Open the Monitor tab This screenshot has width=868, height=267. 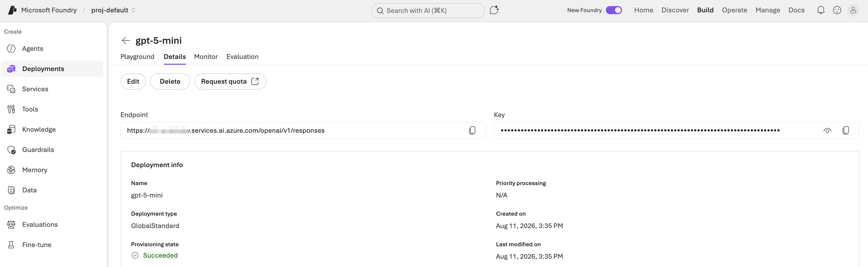click(206, 57)
